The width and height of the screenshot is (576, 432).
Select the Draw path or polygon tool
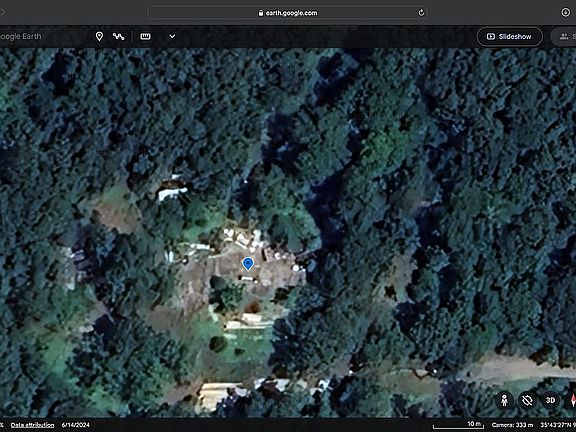click(119, 36)
